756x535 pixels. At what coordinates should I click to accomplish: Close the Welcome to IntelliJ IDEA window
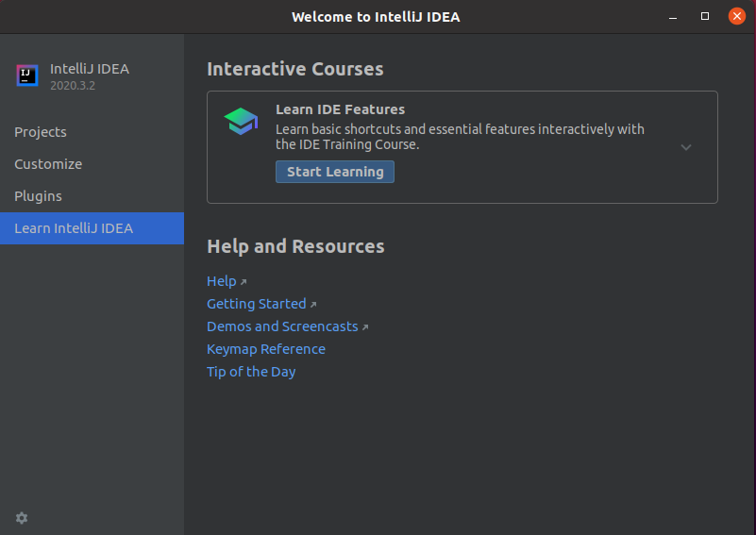[737, 16]
